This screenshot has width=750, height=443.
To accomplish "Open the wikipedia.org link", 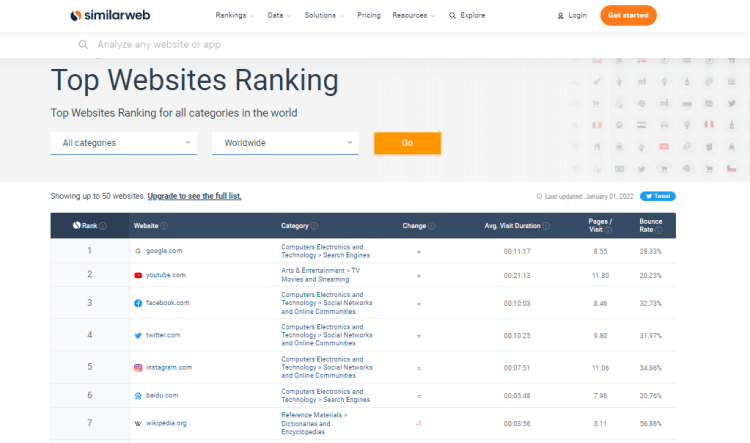I will coord(166,423).
